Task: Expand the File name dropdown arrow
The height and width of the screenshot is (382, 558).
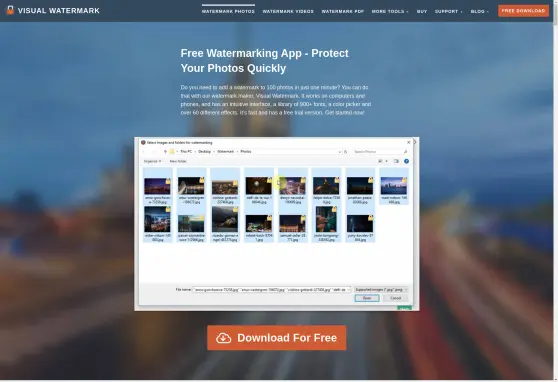Action: (348, 290)
